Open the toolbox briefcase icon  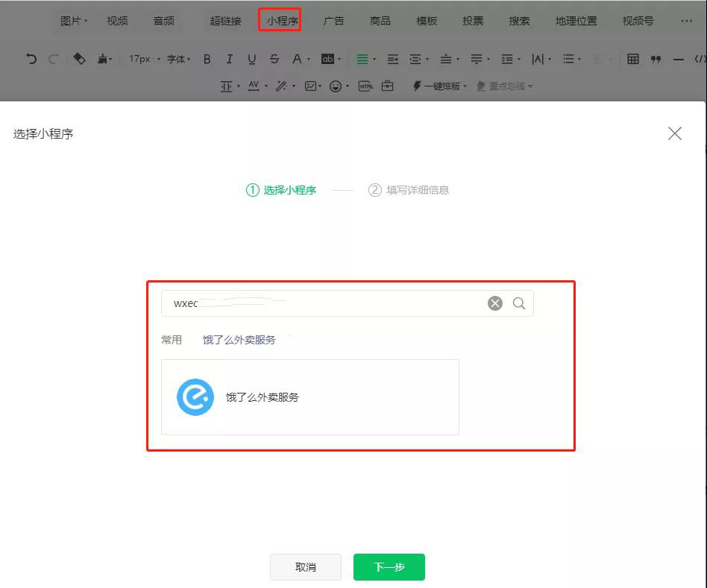[387, 86]
